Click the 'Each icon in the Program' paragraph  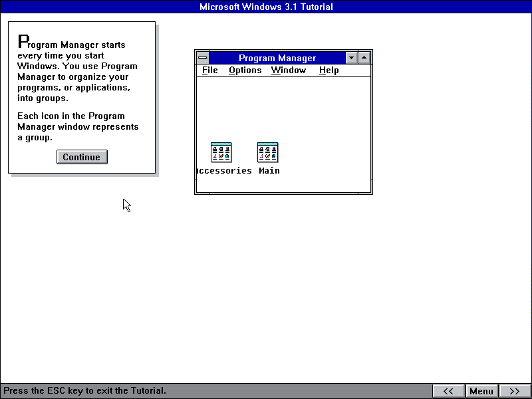78,126
